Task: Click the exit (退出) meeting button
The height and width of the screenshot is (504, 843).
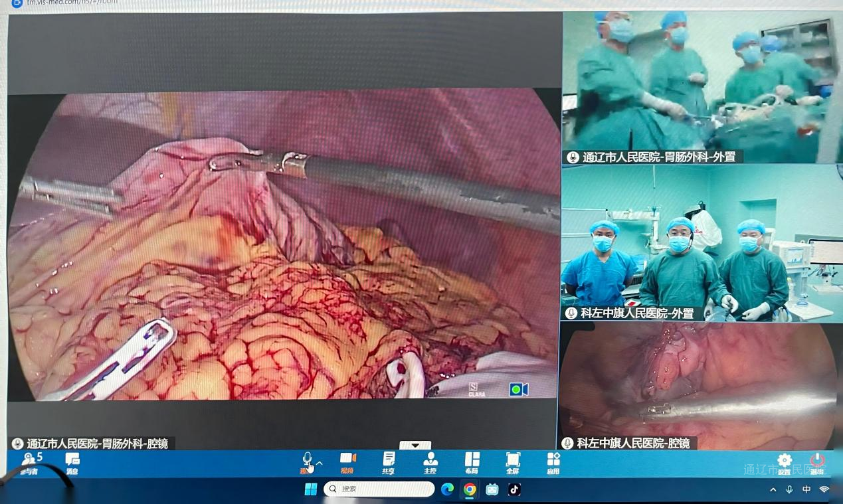Action: (x=817, y=463)
